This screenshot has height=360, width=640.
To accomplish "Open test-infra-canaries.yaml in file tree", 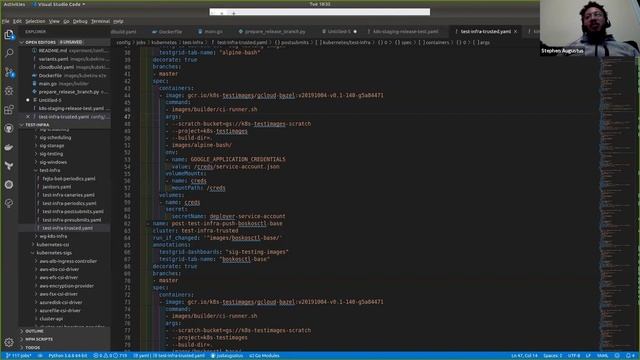I will pos(68,195).
